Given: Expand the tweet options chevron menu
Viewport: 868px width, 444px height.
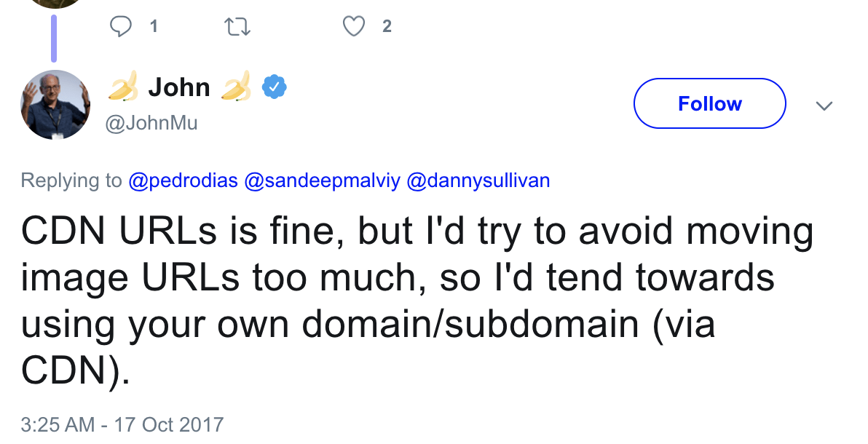Looking at the screenshot, I should click(824, 106).
